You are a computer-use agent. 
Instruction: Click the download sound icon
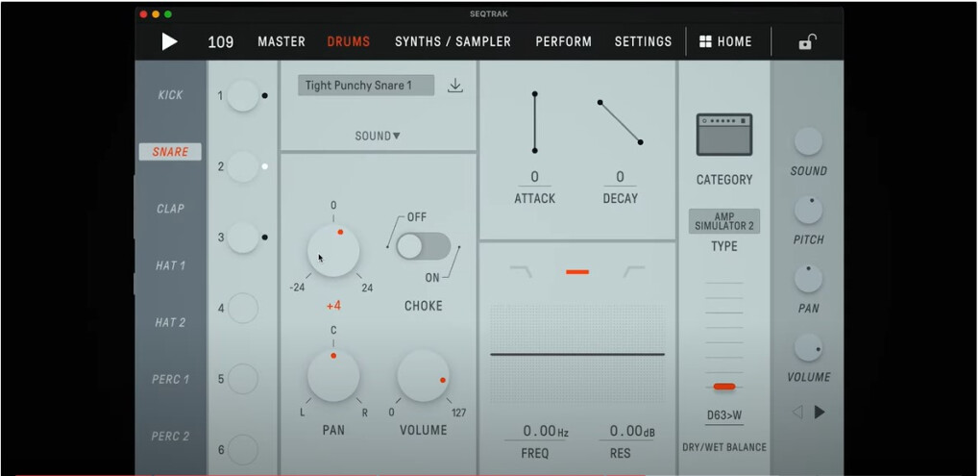[x=455, y=86]
